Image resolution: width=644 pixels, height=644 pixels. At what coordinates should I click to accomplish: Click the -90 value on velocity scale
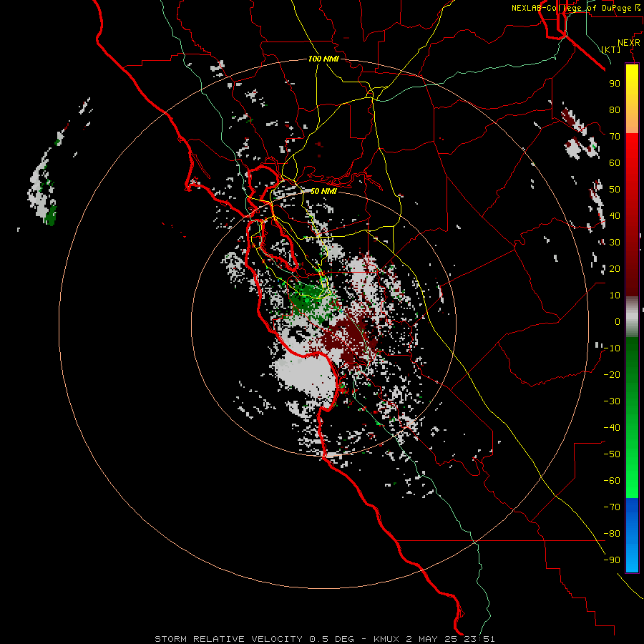612,560
